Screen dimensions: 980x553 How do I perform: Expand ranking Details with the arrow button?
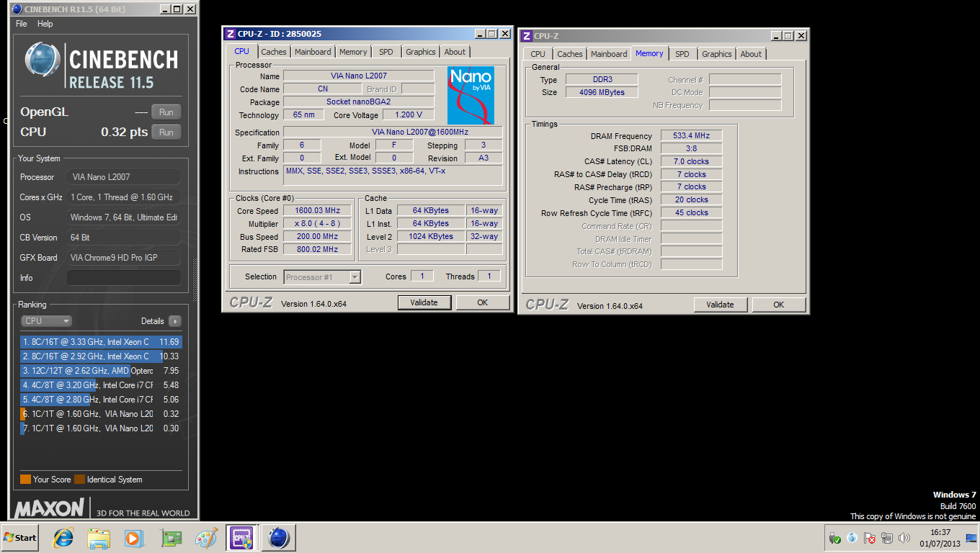tap(174, 321)
